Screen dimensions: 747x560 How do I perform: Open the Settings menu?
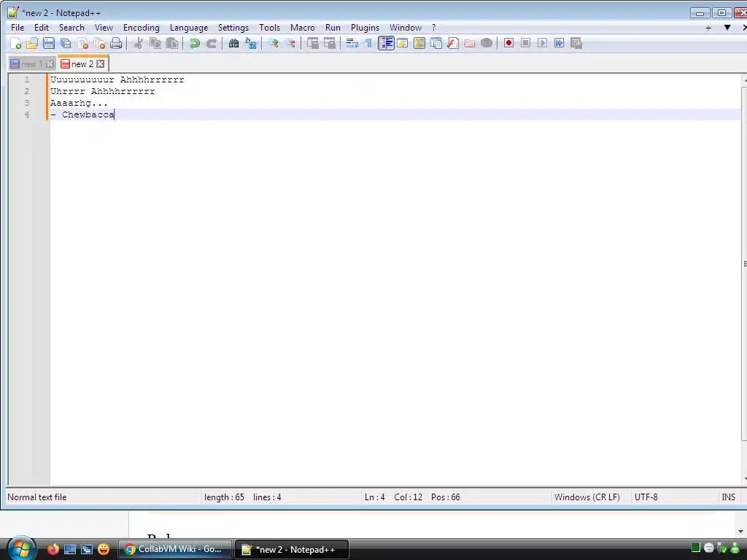[x=233, y=28]
